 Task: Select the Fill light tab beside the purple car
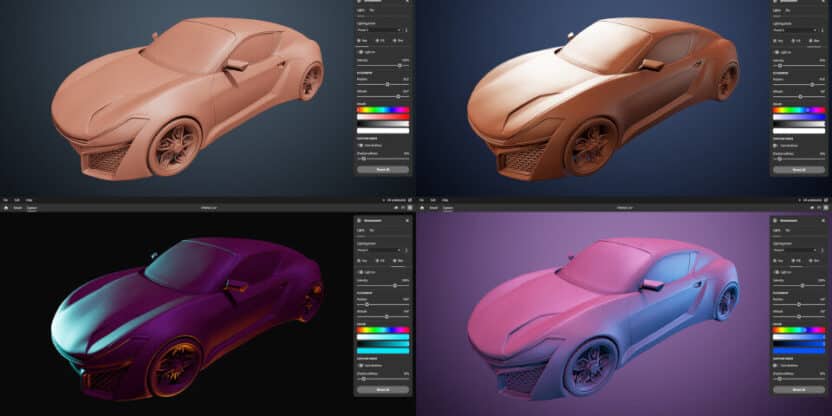[380, 261]
